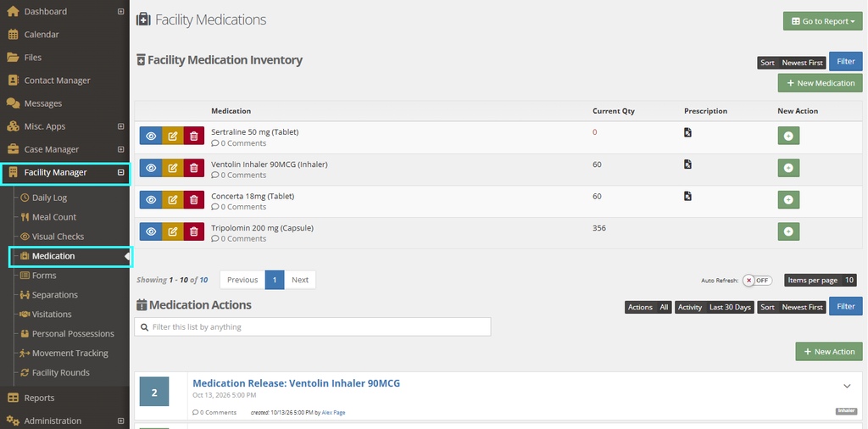The height and width of the screenshot is (429, 868).
Task: Add new action for Ventolin Inhaler
Action: tap(788, 168)
